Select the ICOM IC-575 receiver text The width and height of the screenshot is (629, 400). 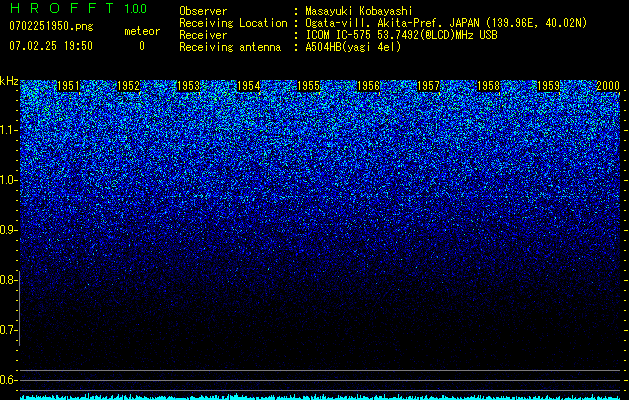tap(401, 35)
